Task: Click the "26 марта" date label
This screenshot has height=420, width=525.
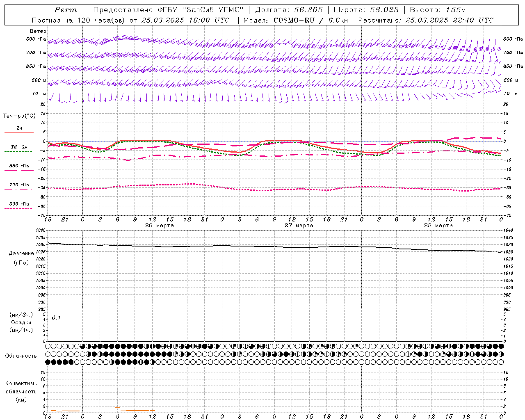Action: pyautogui.click(x=160, y=226)
